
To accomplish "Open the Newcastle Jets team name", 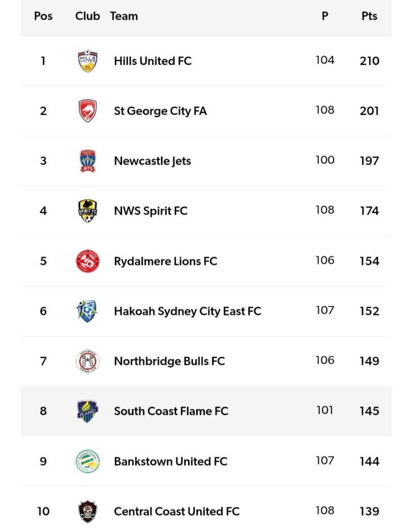I will [152, 161].
